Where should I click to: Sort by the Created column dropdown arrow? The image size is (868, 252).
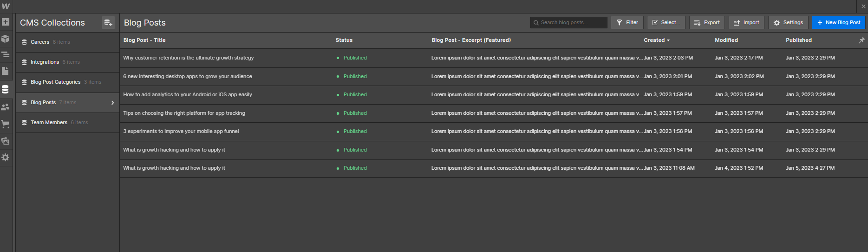[x=668, y=40]
